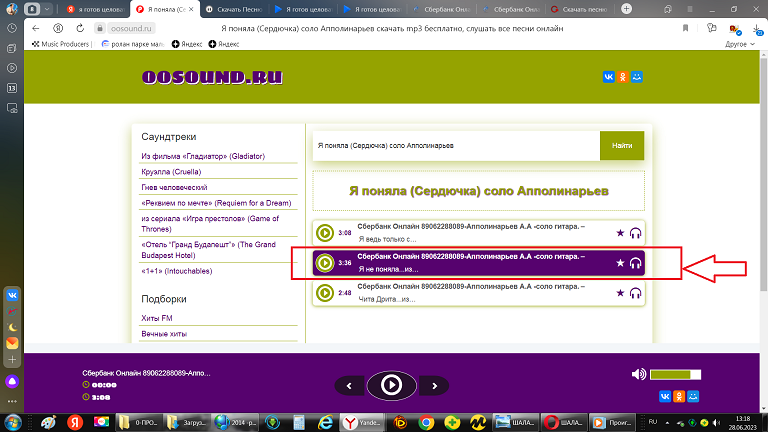
Task: Share via Moi Mir icon in header
Action: coord(637,77)
